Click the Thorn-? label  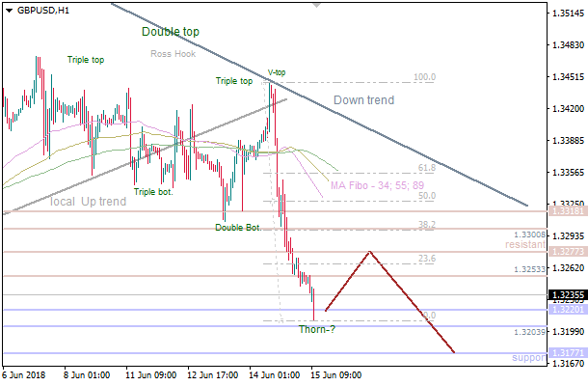tap(318, 329)
